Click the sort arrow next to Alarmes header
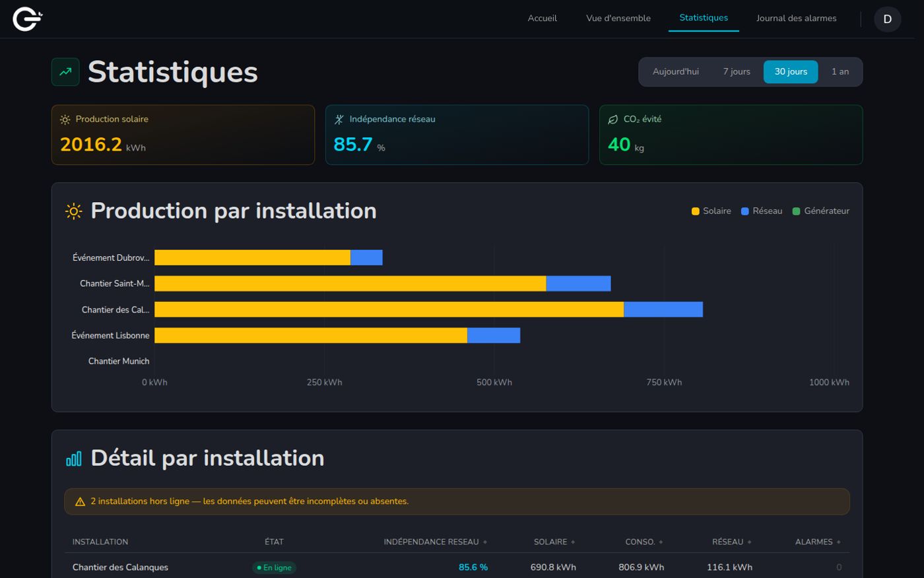 [839, 542]
